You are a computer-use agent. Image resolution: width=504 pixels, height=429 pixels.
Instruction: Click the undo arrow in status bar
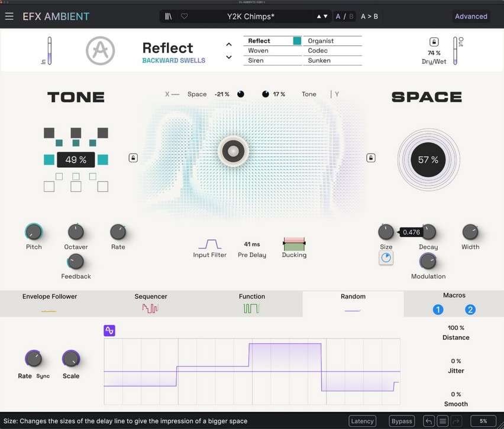tap(429, 421)
